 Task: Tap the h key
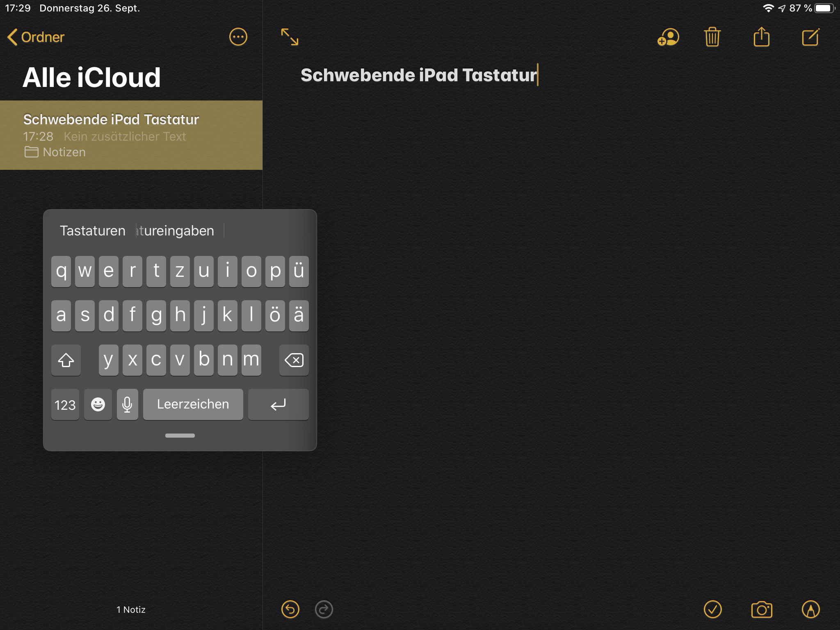(180, 316)
